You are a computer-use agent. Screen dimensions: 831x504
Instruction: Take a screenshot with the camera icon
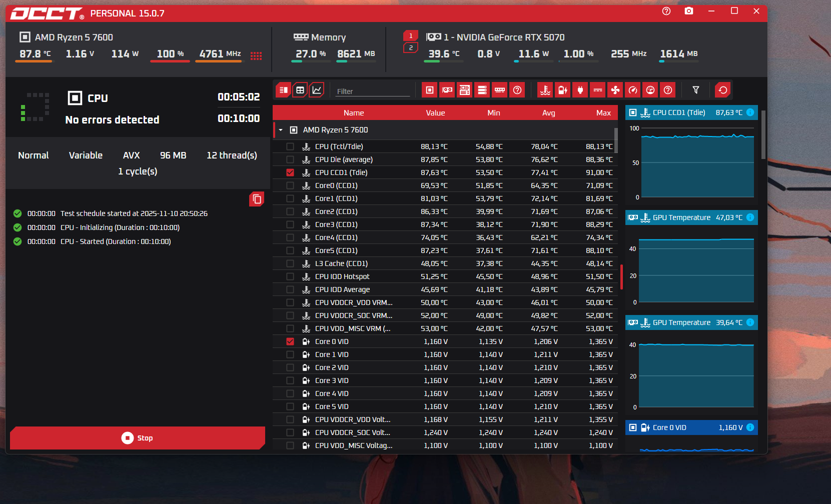pyautogui.click(x=689, y=11)
